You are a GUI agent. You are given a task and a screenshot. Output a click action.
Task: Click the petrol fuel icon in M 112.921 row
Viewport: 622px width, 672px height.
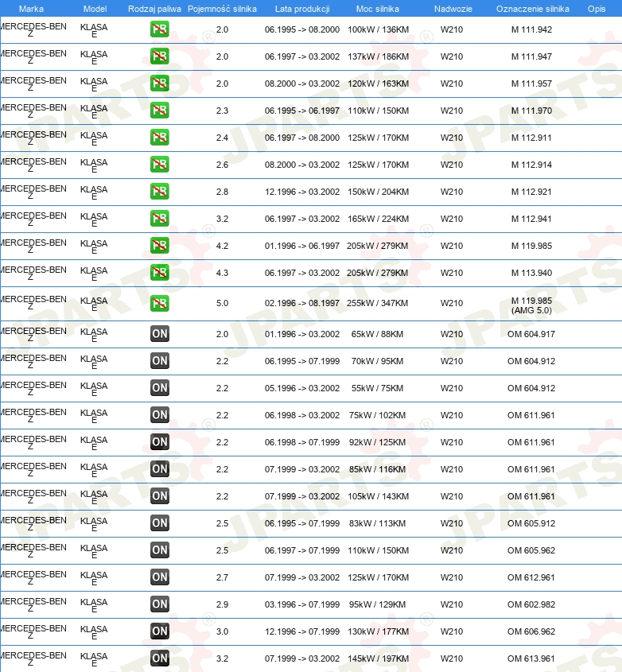159,191
